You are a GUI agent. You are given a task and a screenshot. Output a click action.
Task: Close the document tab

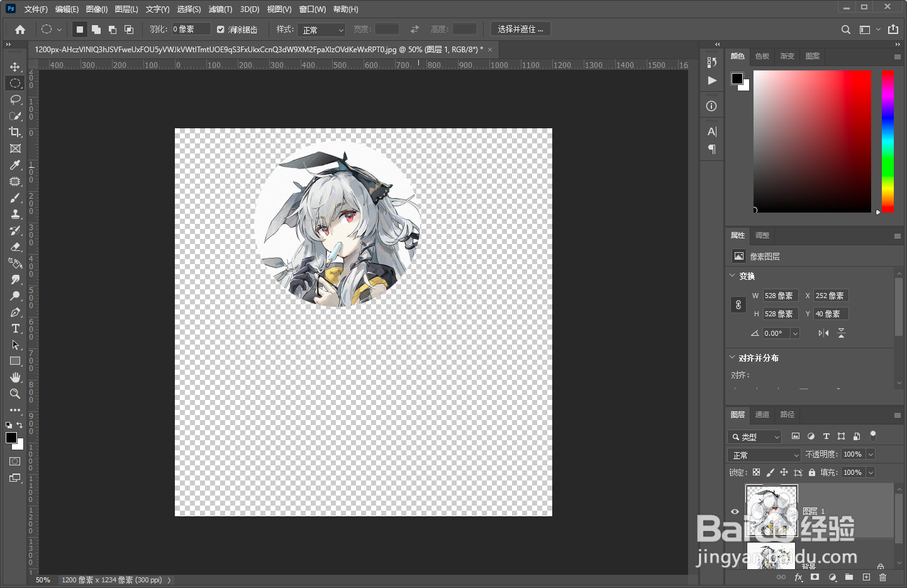490,50
